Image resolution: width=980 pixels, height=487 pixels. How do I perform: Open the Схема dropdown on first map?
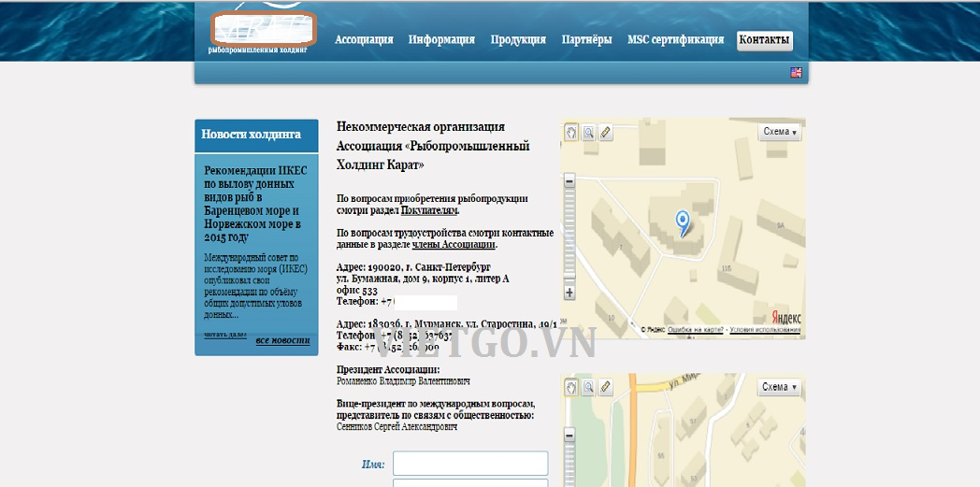pos(780,133)
